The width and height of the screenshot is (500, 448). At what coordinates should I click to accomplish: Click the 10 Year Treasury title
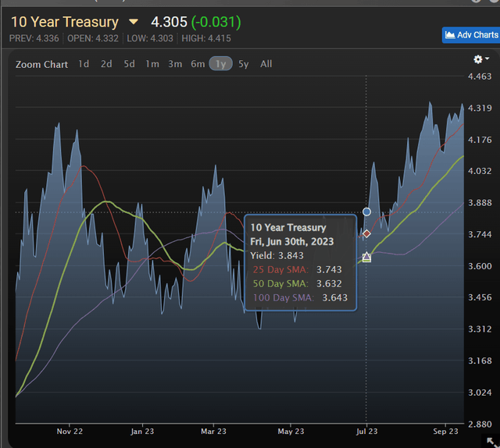click(x=64, y=22)
